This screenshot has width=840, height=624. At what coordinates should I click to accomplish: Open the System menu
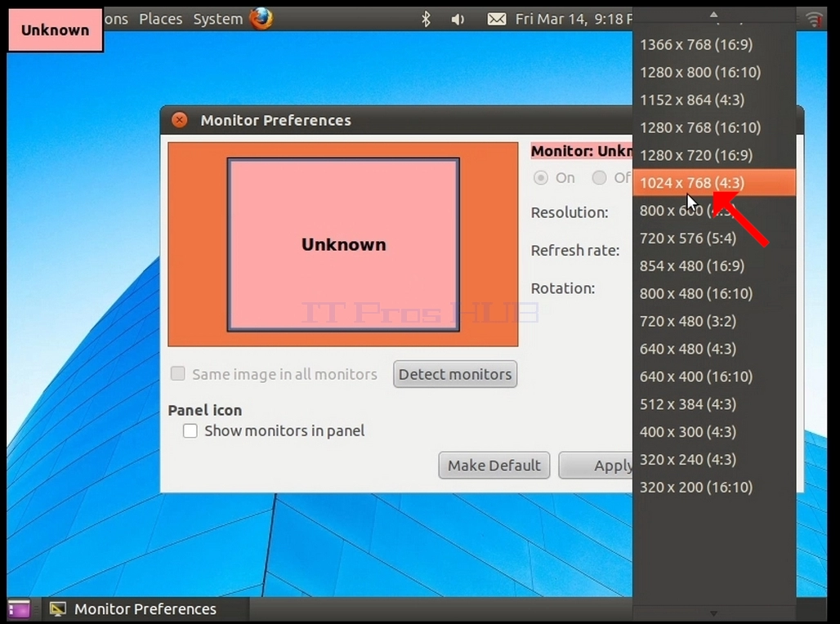pyautogui.click(x=217, y=20)
